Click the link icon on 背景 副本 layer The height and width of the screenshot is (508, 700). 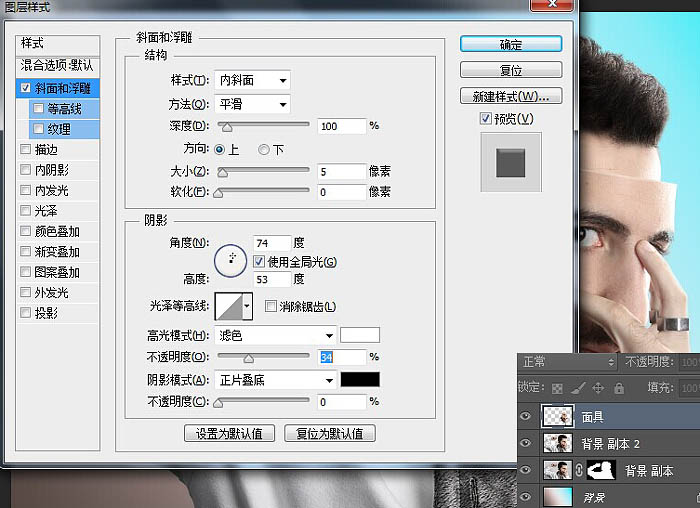point(578,470)
